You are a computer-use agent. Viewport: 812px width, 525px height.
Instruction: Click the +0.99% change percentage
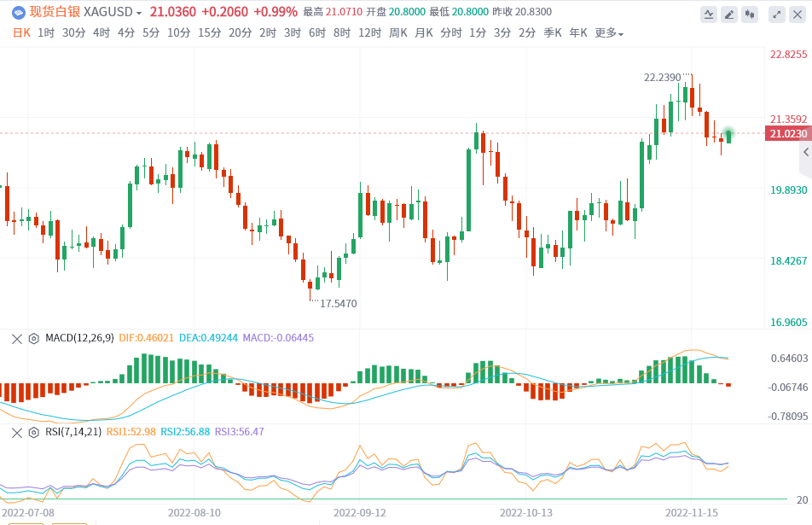click(x=275, y=12)
